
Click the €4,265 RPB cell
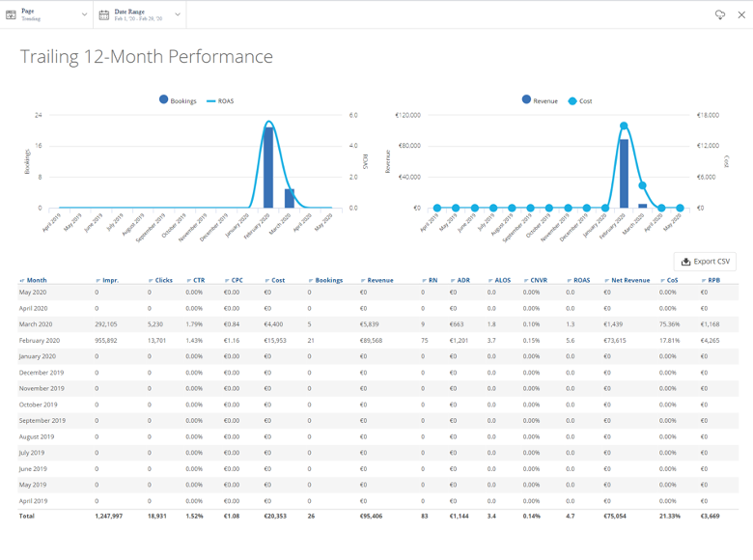pos(711,341)
